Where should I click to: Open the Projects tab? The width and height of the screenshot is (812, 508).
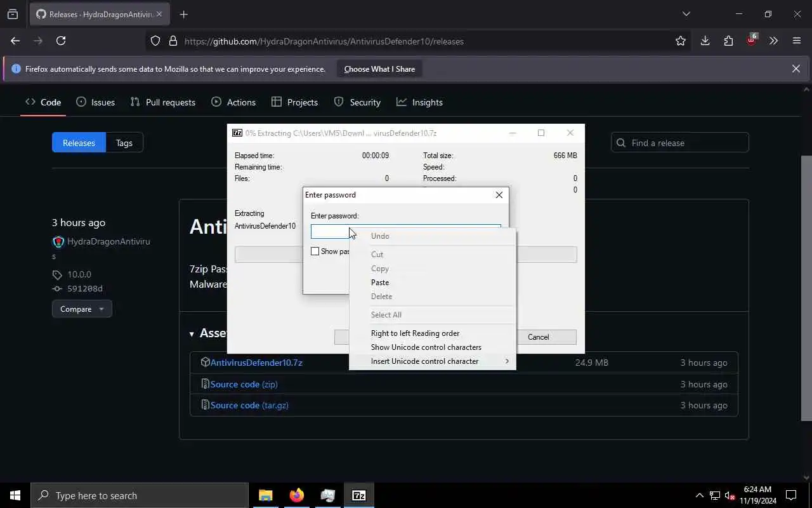pyautogui.click(x=294, y=102)
